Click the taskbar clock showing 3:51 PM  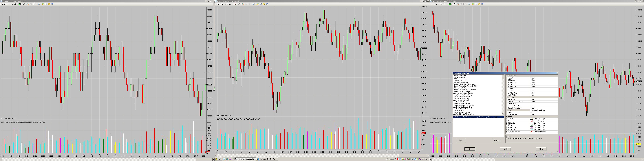coord(425,159)
